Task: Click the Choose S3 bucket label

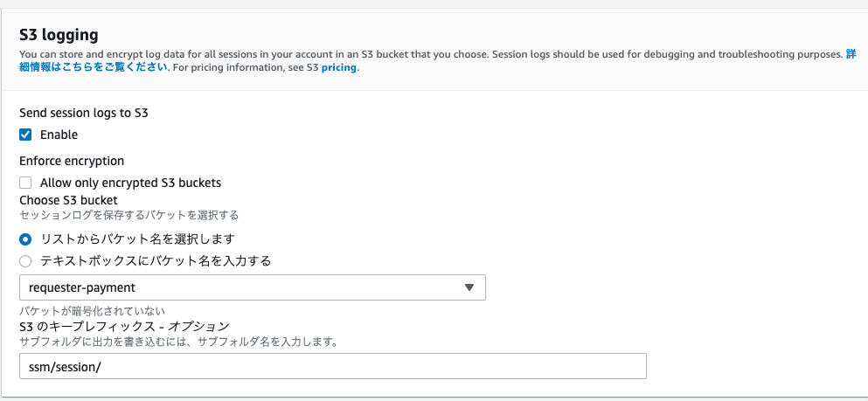Action: pyautogui.click(x=68, y=200)
